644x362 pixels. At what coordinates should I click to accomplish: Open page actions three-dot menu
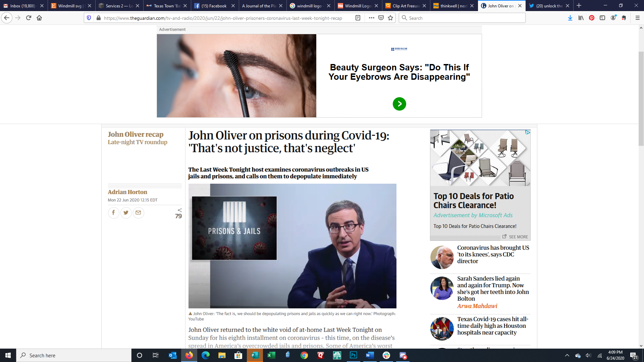coord(371,18)
